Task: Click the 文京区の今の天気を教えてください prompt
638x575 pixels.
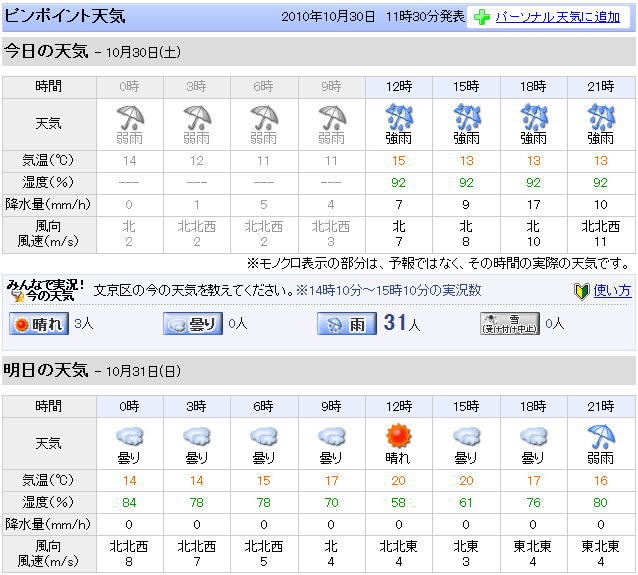Action: pyautogui.click(x=194, y=291)
